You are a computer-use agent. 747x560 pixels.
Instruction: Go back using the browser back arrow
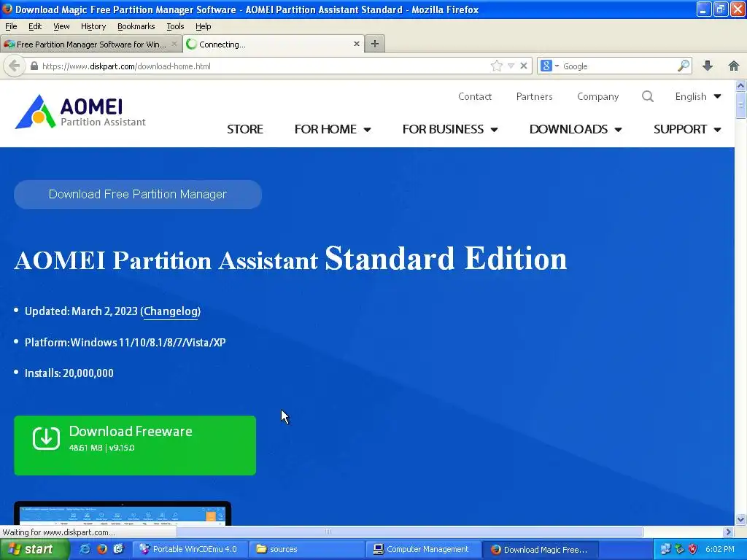[x=15, y=66]
